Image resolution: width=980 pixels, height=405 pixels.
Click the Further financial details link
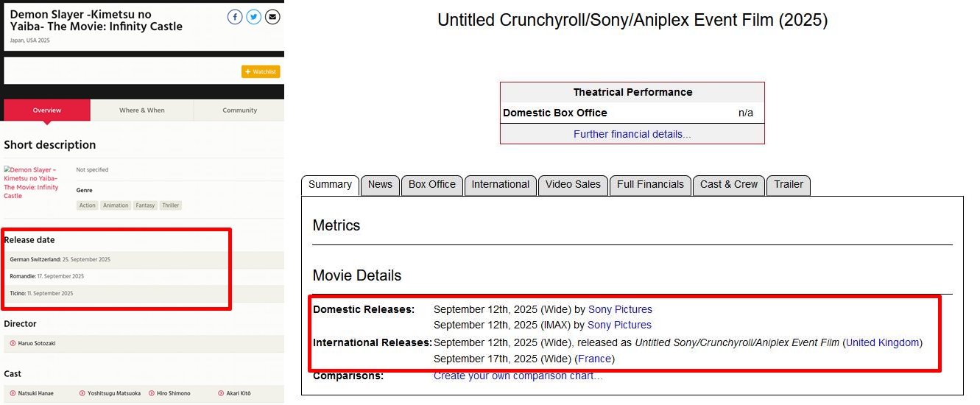632,134
